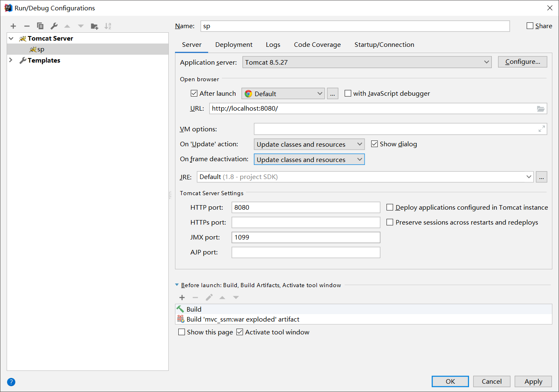Screen dimensions: 559x392
Task: Click the JMX port field
Action: click(306, 237)
